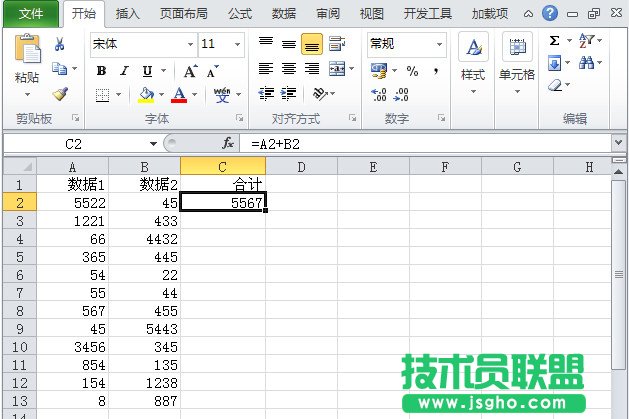Enable Wrap Text icon
Viewport: 629px width, 419px height.
point(337,43)
